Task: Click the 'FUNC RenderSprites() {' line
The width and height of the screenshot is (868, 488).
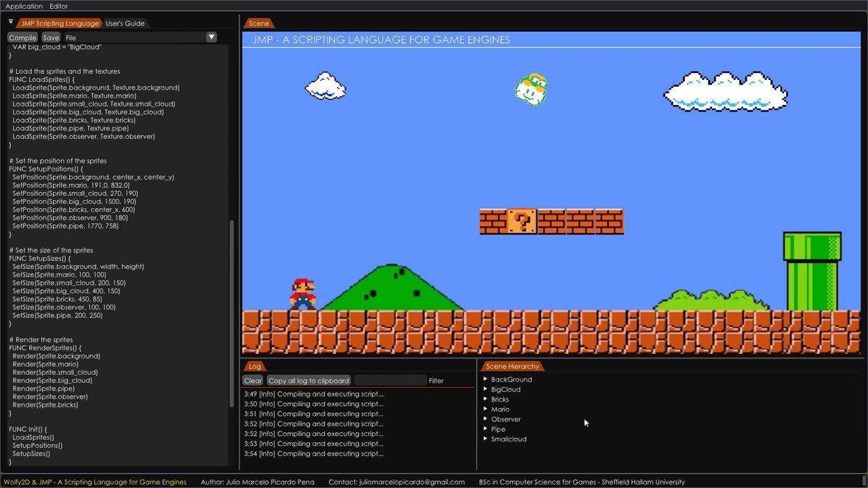Action: pyautogui.click(x=45, y=348)
